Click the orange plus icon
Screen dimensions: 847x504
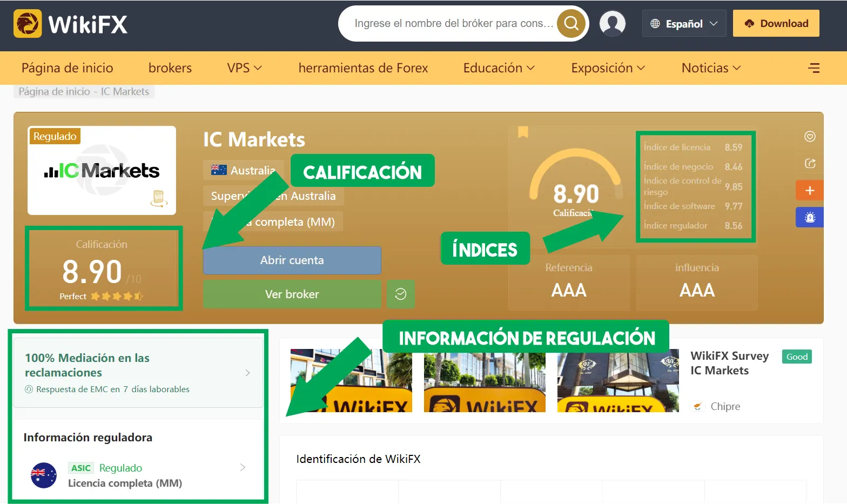(810, 190)
